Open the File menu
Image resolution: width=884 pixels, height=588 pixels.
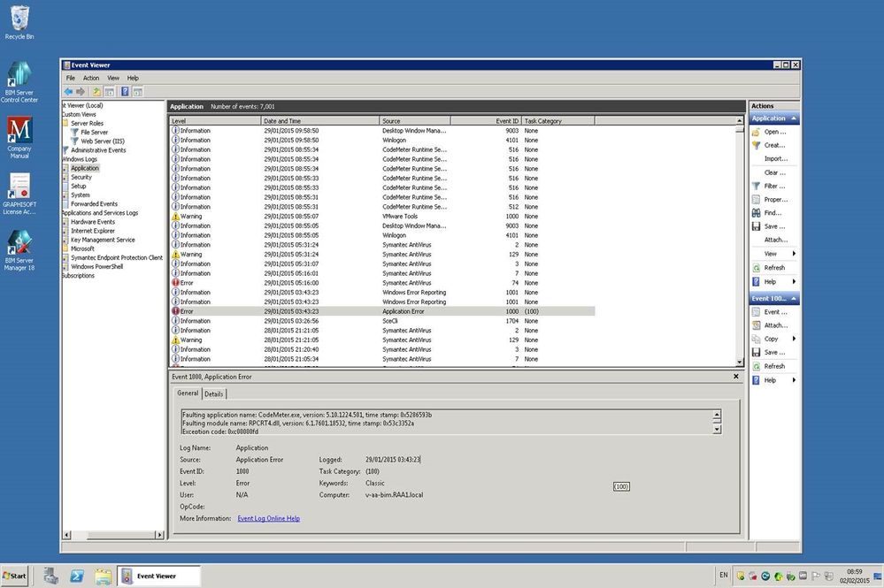71,79
